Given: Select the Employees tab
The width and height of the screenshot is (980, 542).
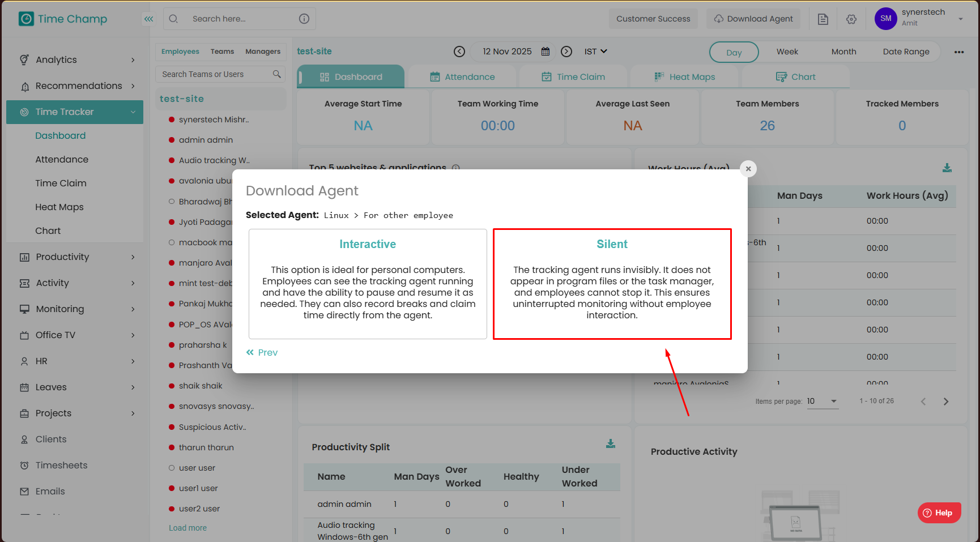Looking at the screenshot, I should pos(180,52).
